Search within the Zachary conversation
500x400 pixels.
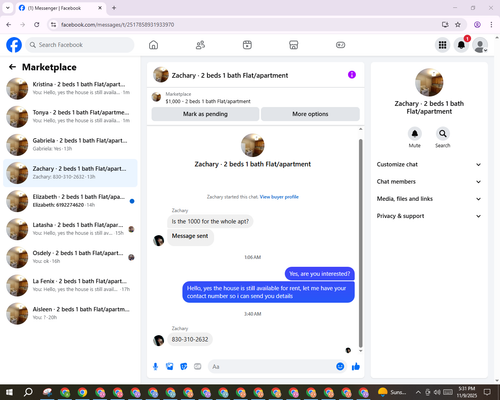(443, 134)
